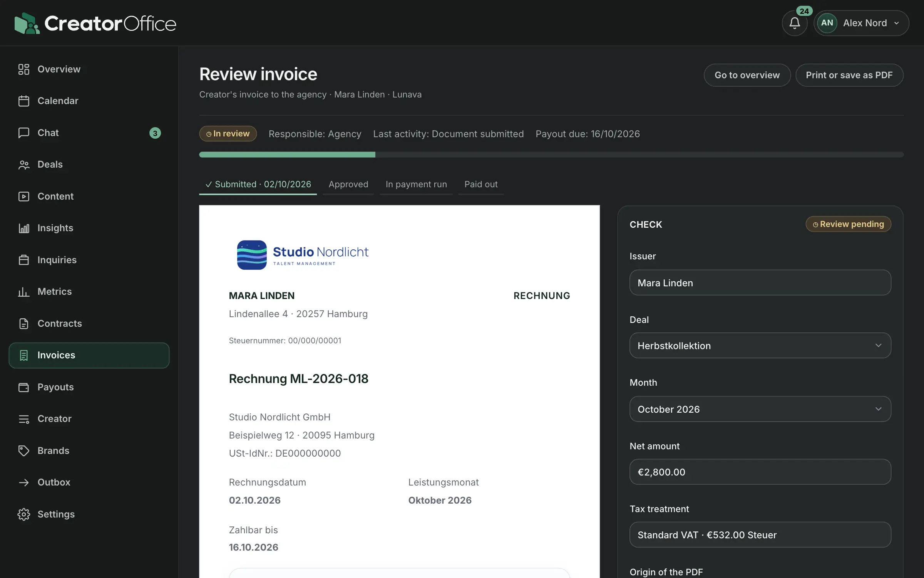Screen dimensions: 924x578
Task: Open the notifications bell
Action: pyautogui.click(x=795, y=23)
